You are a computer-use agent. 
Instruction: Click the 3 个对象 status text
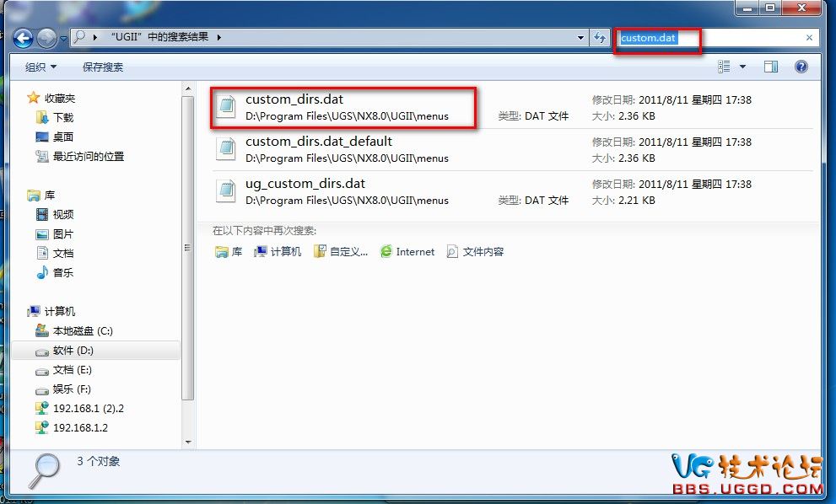98,461
